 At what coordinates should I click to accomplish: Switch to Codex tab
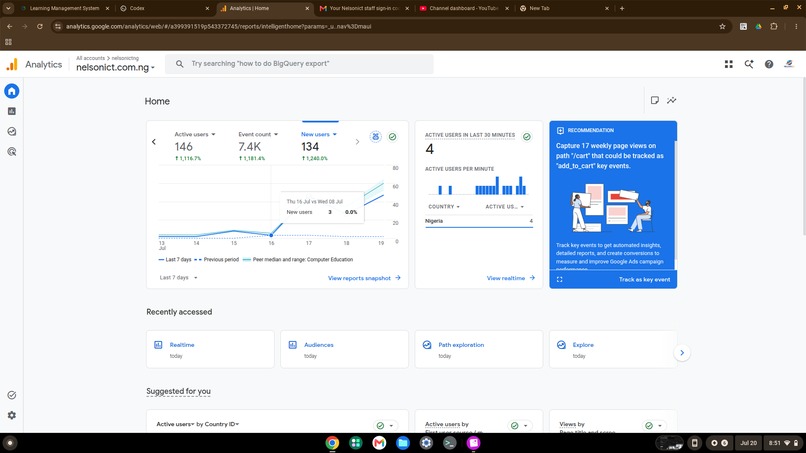tap(164, 8)
